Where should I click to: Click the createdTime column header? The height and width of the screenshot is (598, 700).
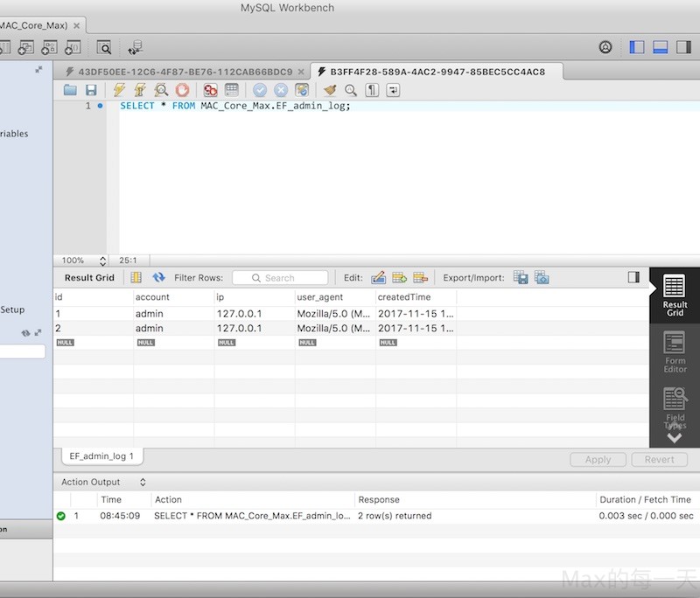pos(416,297)
